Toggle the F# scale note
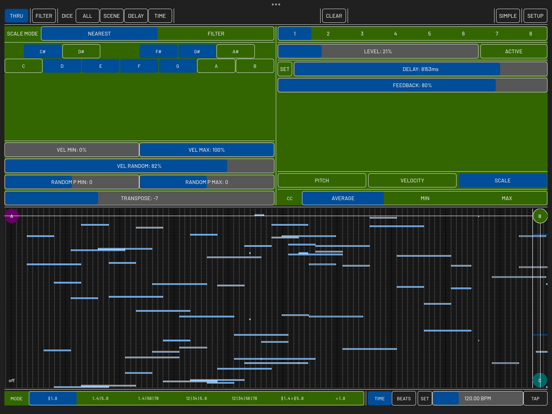Image resolution: width=552 pixels, height=414 pixels. [x=158, y=51]
